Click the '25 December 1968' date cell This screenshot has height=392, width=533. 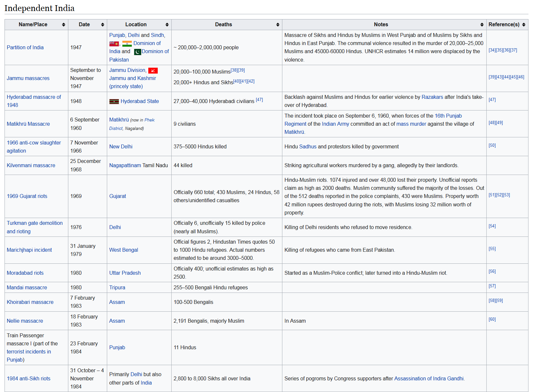point(87,166)
